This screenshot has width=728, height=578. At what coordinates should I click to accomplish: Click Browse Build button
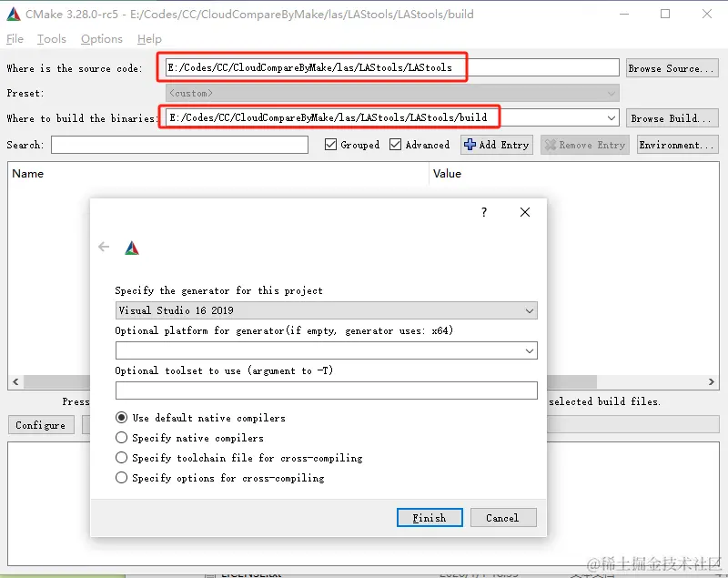point(672,118)
